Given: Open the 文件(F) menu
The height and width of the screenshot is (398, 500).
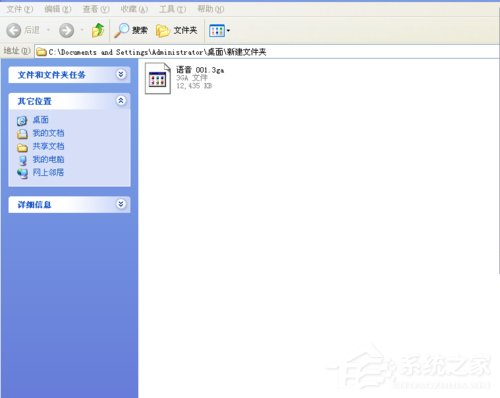Looking at the screenshot, I should pyautogui.click(x=20, y=9).
